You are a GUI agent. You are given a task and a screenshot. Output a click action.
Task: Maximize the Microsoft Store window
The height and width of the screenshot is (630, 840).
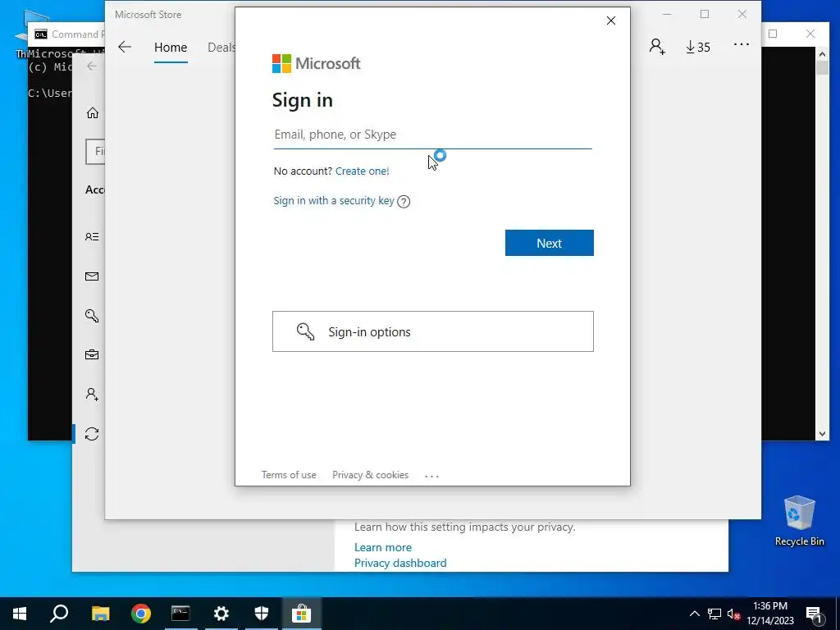pos(705,15)
